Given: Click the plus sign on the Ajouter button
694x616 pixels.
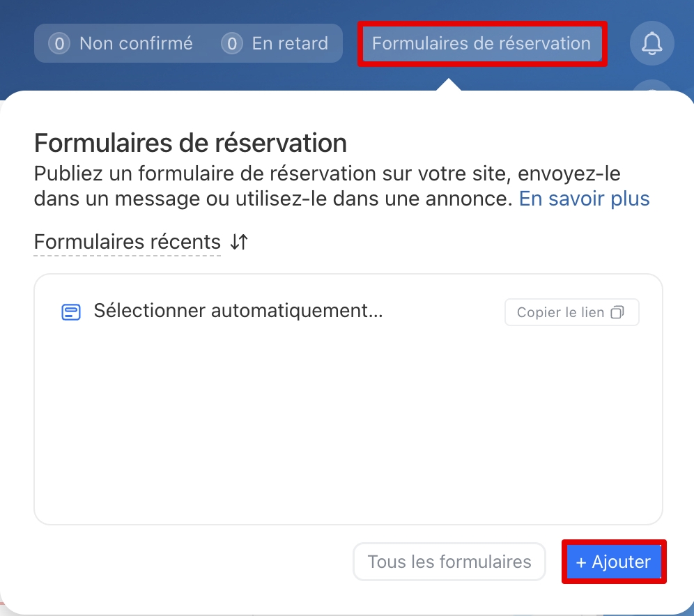Looking at the screenshot, I should coord(581,562).
